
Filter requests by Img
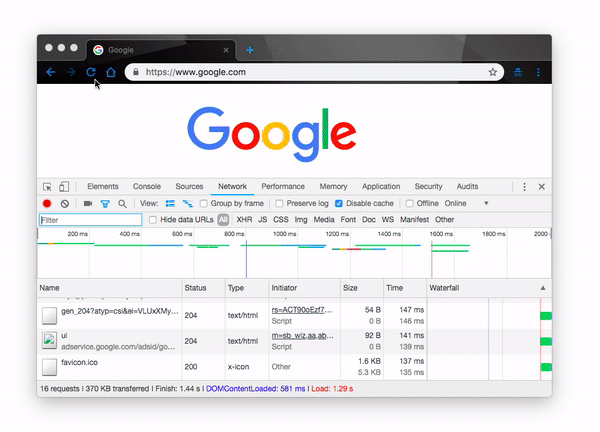[301, 220]
